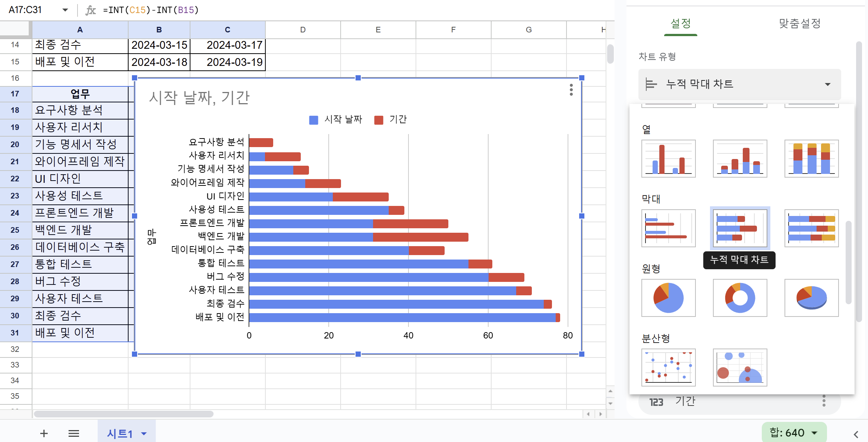Image resolution: width=868 pixels, height=442 pixels.
Task: Click vertical scroll up arrow of sheet
Action: pyautogui.click(x=610, y=391)
